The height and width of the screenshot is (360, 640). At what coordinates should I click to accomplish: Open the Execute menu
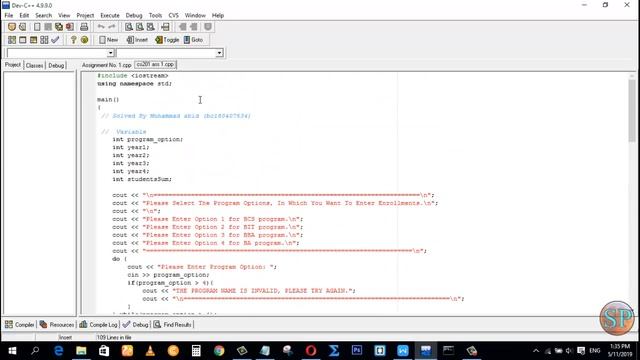pos(110,16)
